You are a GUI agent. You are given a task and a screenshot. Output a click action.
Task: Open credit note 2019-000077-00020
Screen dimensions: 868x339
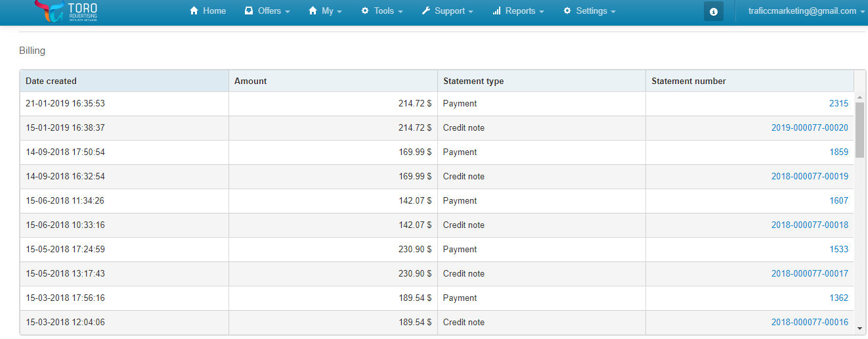810,127
